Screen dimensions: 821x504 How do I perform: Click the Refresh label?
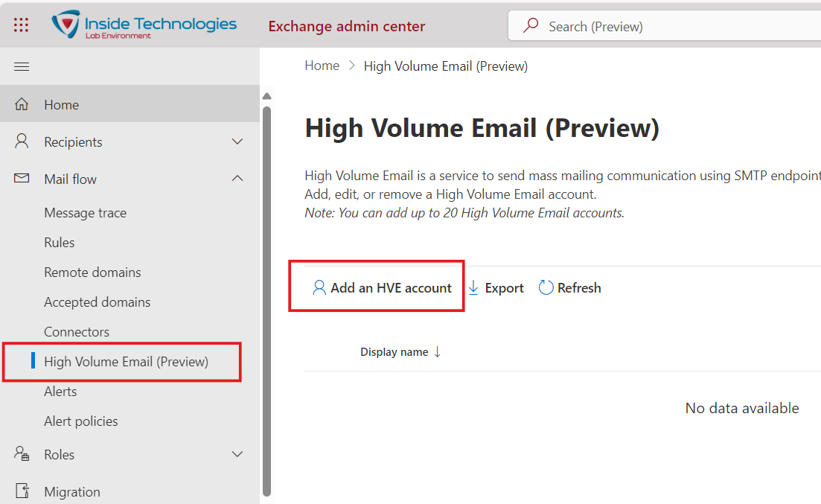click(x=579, y=287)
